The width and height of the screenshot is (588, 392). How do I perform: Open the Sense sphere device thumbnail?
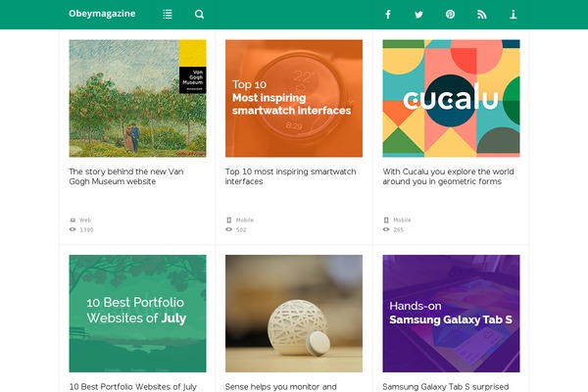click(x=294, y=314)
